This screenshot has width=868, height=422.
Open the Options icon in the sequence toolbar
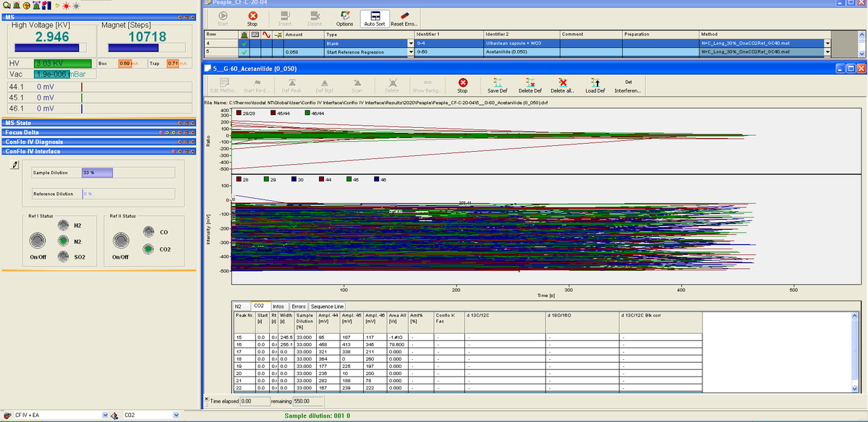pyautogui.click(x=345, y=19)
